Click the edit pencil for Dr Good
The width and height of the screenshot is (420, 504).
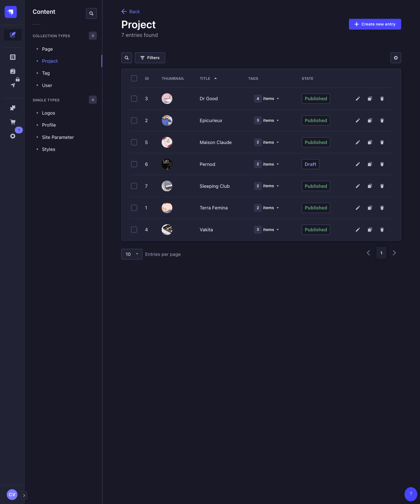[x=358, y=99]
